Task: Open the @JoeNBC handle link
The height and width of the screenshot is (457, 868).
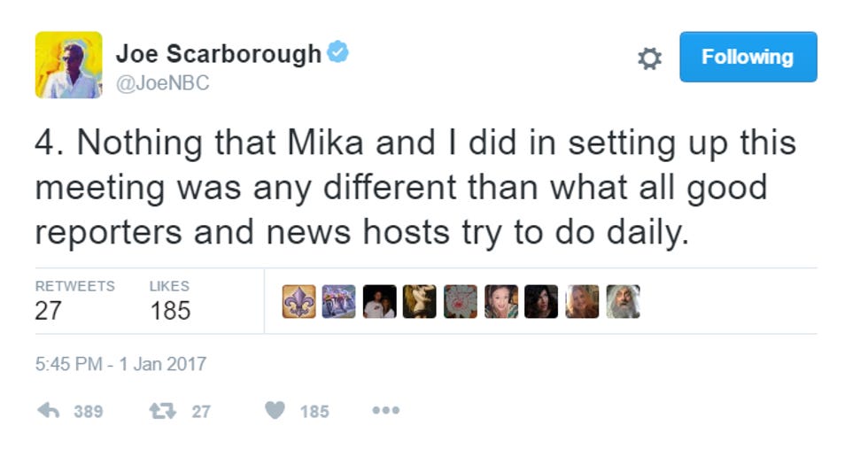Action: [163, 83]
